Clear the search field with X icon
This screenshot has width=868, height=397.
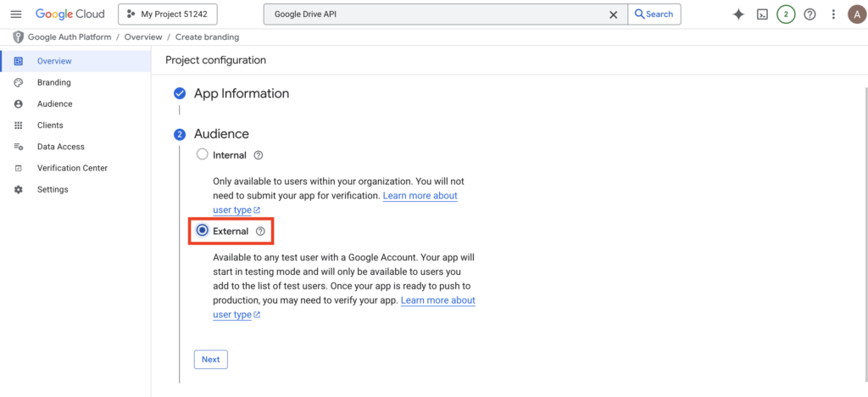tap(614, 14)
